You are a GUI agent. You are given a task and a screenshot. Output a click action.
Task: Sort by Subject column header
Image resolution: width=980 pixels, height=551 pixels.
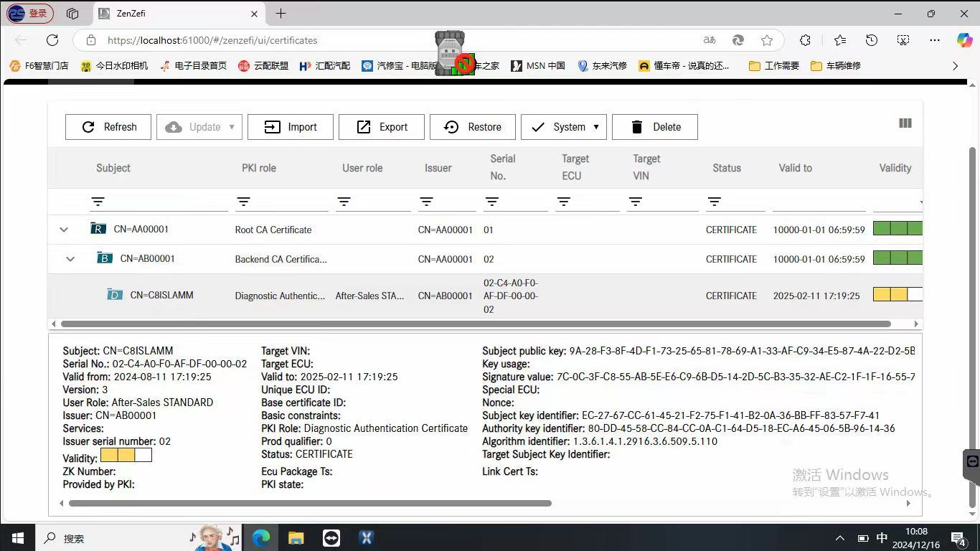click(113, 168)
